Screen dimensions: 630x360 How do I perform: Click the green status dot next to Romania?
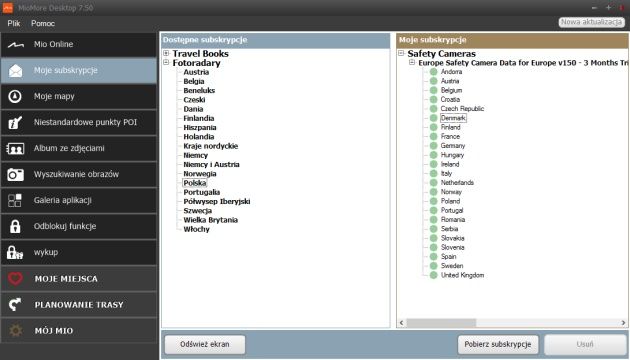pos(434,220)
